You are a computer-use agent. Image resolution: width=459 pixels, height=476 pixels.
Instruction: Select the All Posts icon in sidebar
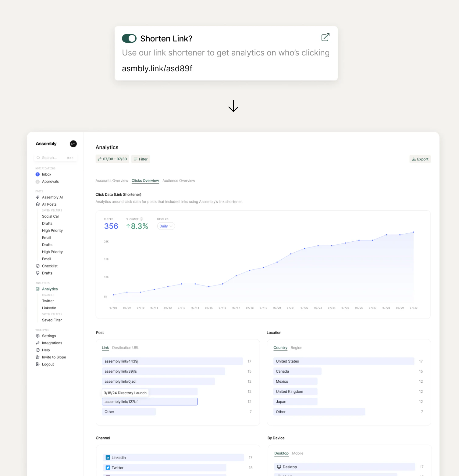point(38,204)
